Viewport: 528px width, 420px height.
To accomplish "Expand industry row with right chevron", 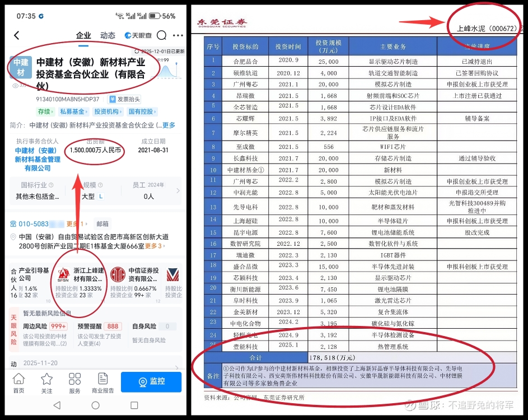I will click(178, 190).
